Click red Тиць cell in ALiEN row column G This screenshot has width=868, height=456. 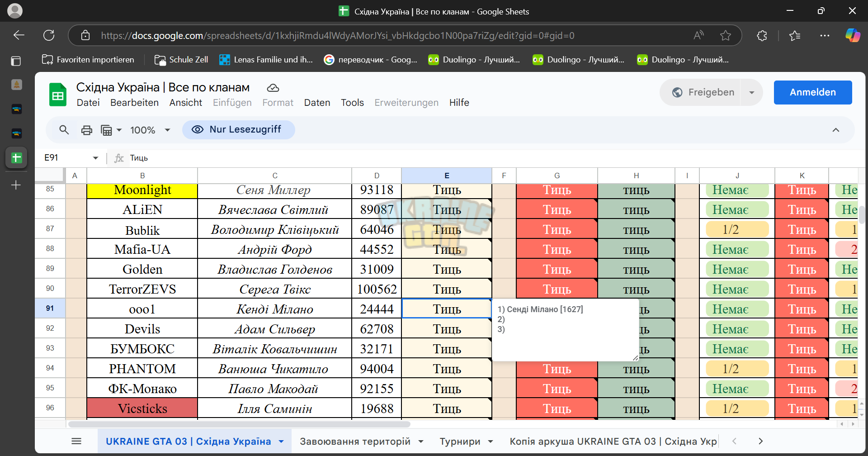pyautogui.click(x=557, y=209)
